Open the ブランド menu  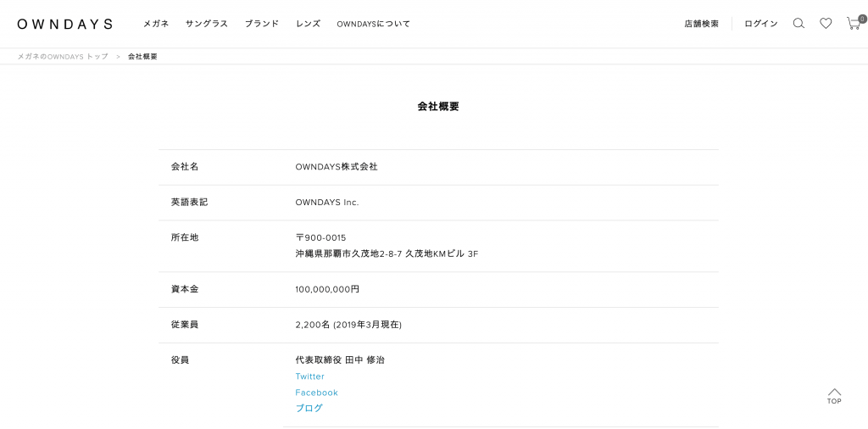point(262,24)
